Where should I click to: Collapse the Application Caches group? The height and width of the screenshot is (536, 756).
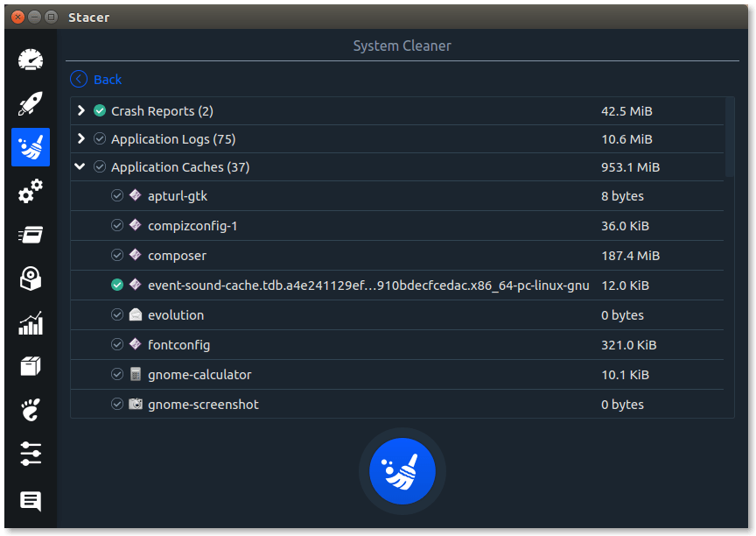(80, 167)
